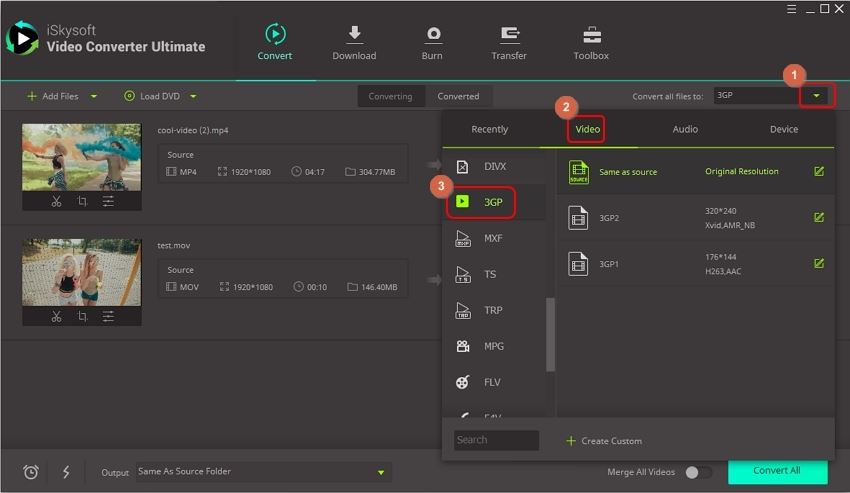The width and height of the screenshot is (850, 493).
Task: Expand the Convert all files to dropdown
Action: click(x=817, y=96)
